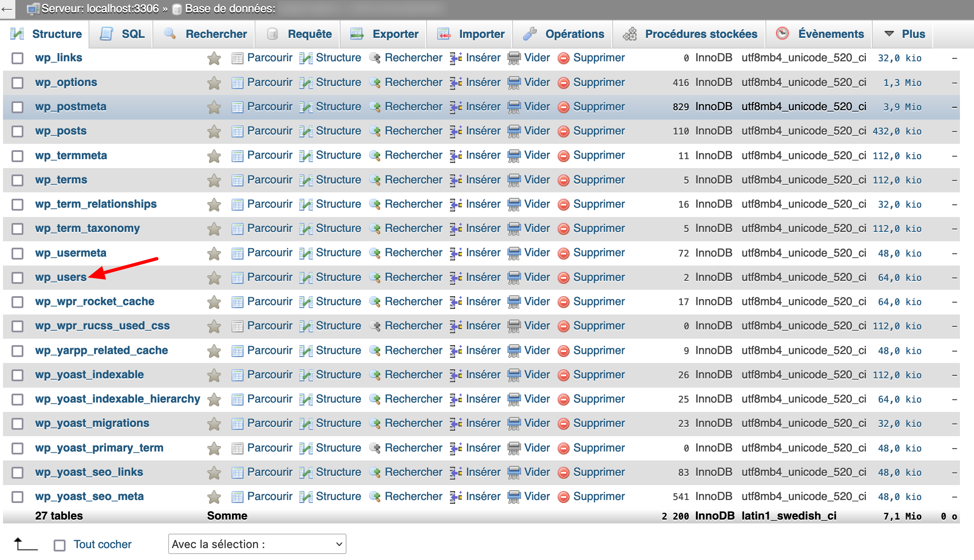Open the wp_wpr_rocket_cache table link
The image size is (974, 560).
[x=95, y=302]
